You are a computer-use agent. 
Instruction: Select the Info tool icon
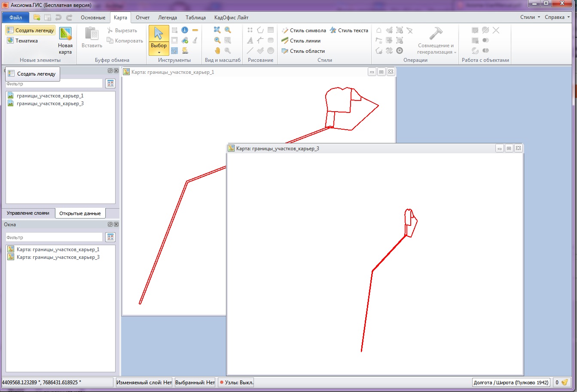[x=185, y=30]
